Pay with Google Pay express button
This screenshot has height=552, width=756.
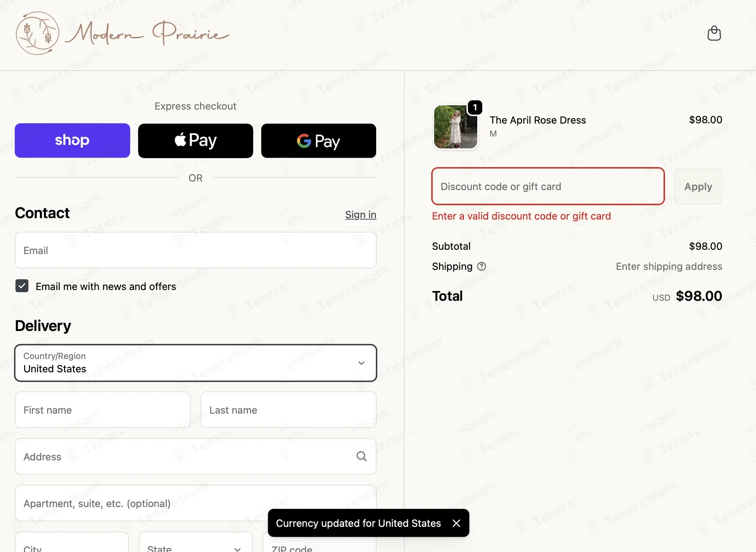[319, 141]
